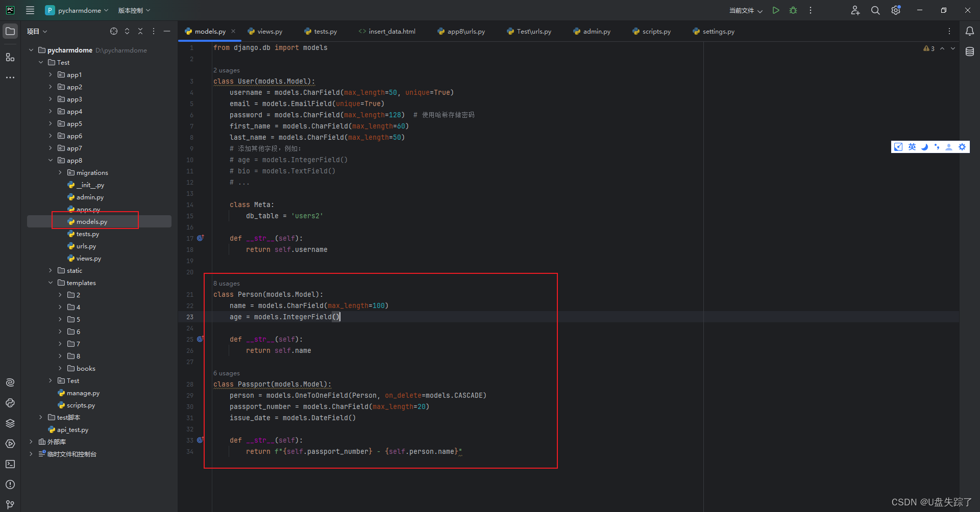This screenshot has height=512, width=980.
Task: Collapse the pycharmdome root folder
Action: pos(31,50)
